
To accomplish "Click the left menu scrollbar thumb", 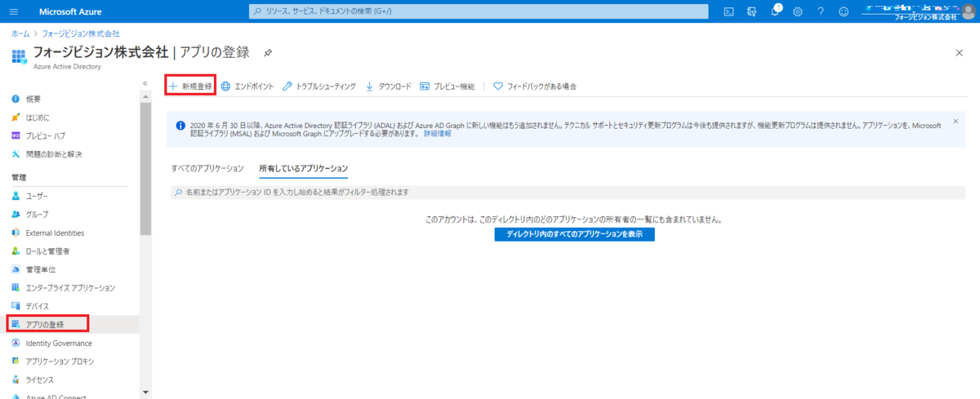I will click(x=145, y=169).
